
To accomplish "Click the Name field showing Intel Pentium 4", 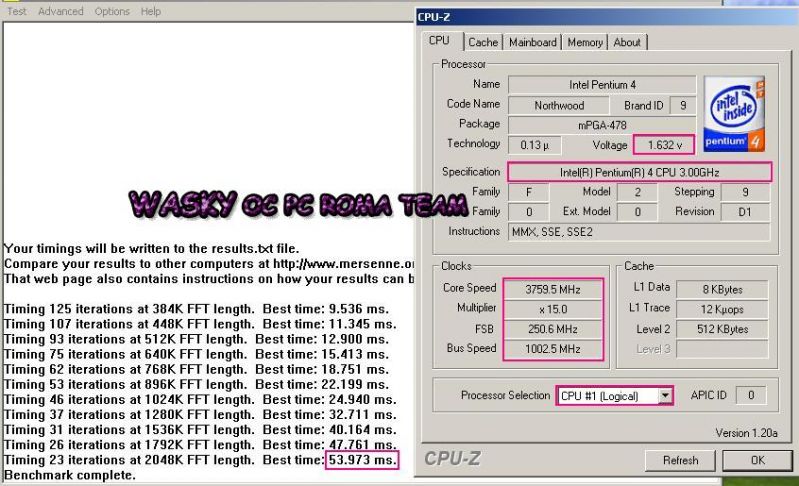I will pyautogui.click(x=602, y=85).
